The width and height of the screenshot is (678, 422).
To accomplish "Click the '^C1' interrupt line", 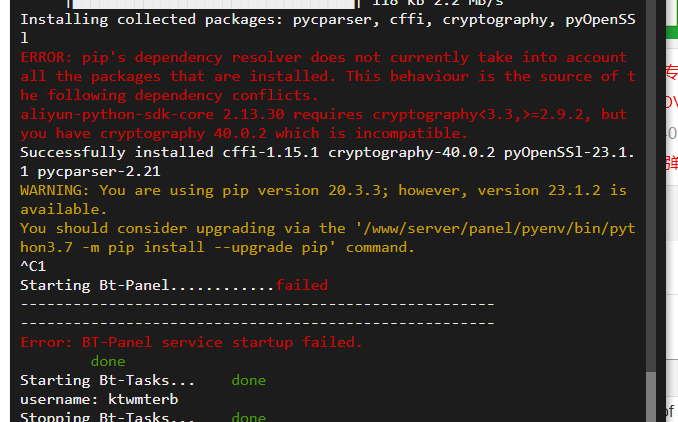I will click(33, 266).
